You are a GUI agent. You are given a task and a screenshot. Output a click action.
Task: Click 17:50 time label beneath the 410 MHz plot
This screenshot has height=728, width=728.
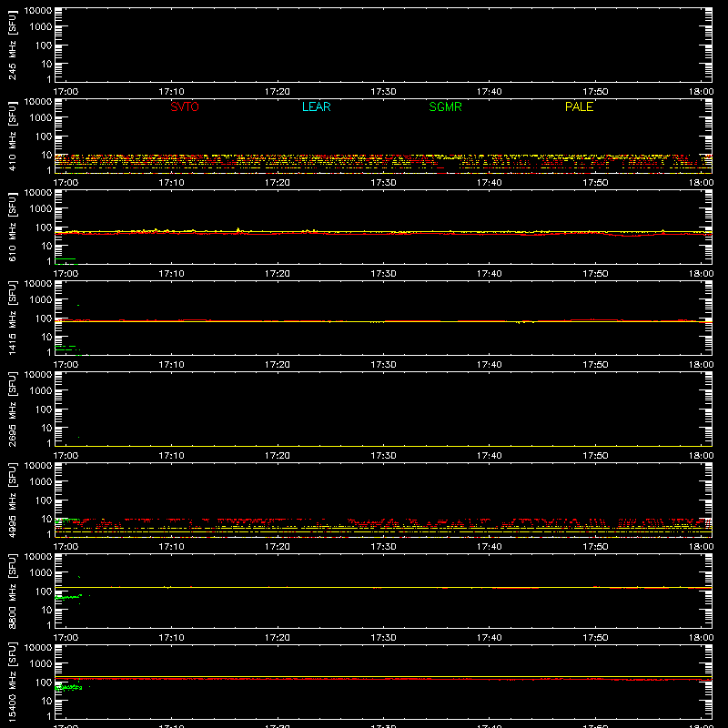click(x=595, y=183)
